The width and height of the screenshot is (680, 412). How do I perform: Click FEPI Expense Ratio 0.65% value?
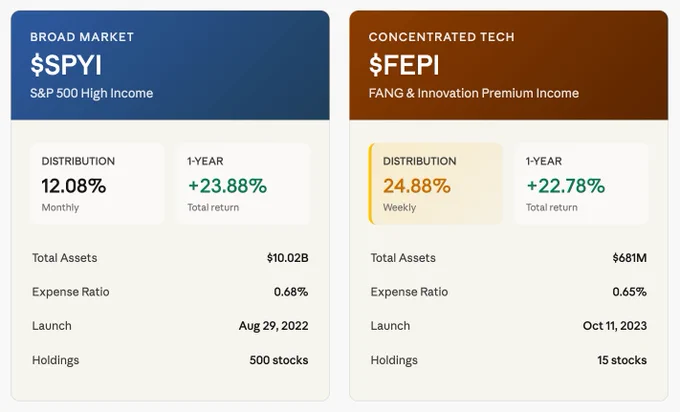[x=630, y=292]
